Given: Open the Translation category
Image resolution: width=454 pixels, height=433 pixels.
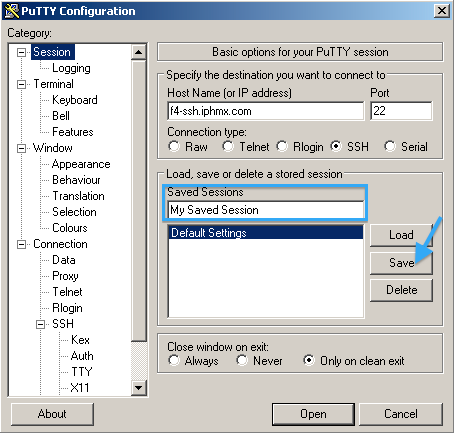Looking at the screenshot, I should [x=78, y=196].
